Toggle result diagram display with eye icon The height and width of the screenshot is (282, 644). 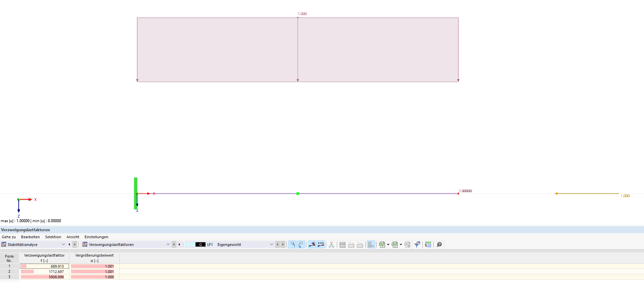point(312,245)
